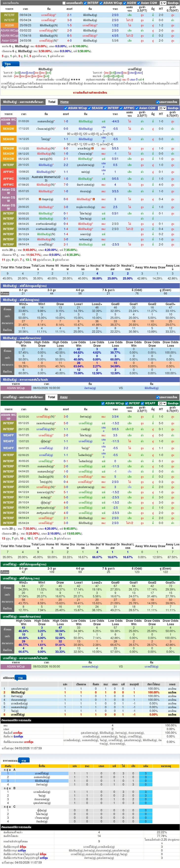Switch to the Away tab for South Korea results

(x=64, y=397)
